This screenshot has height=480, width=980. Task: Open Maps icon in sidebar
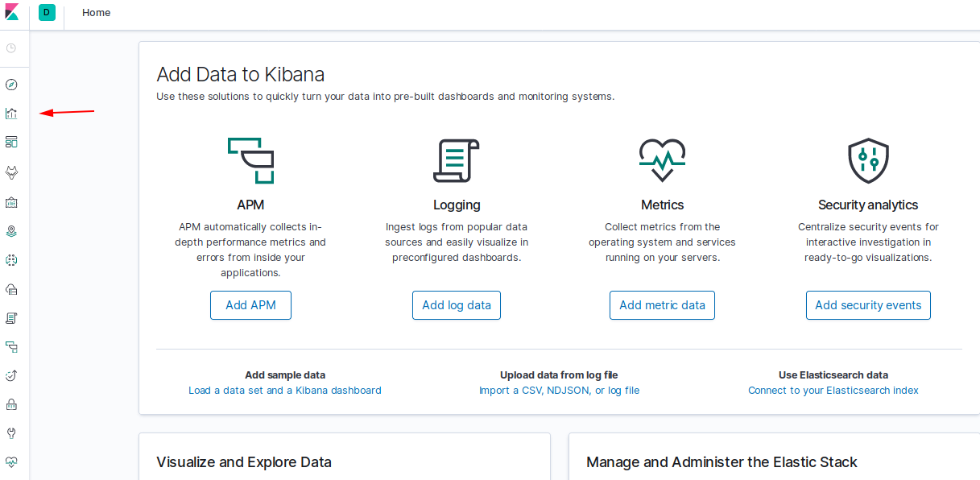[11, 231]
